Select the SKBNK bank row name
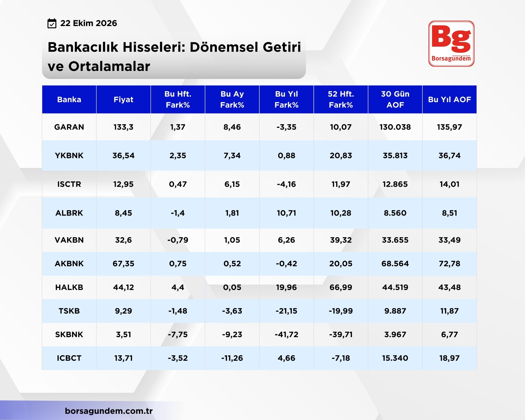The width and height of the screenshot is (525, 420). click(69, 334)
